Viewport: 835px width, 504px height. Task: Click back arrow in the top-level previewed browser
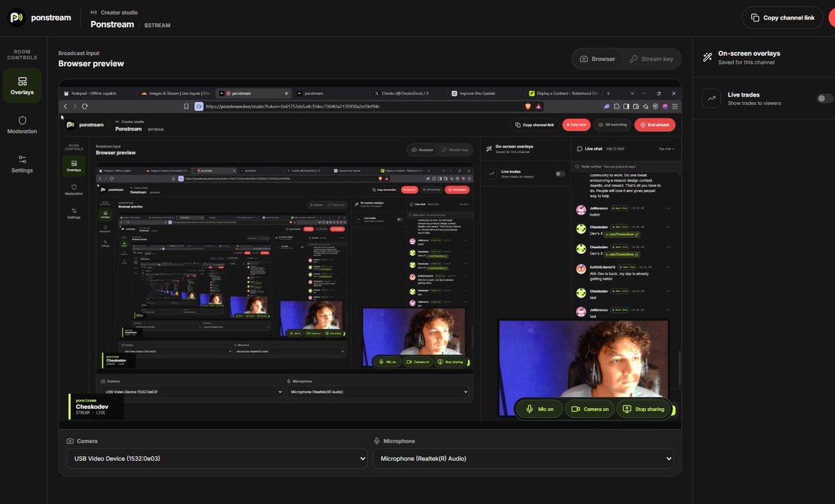(66, 106)
